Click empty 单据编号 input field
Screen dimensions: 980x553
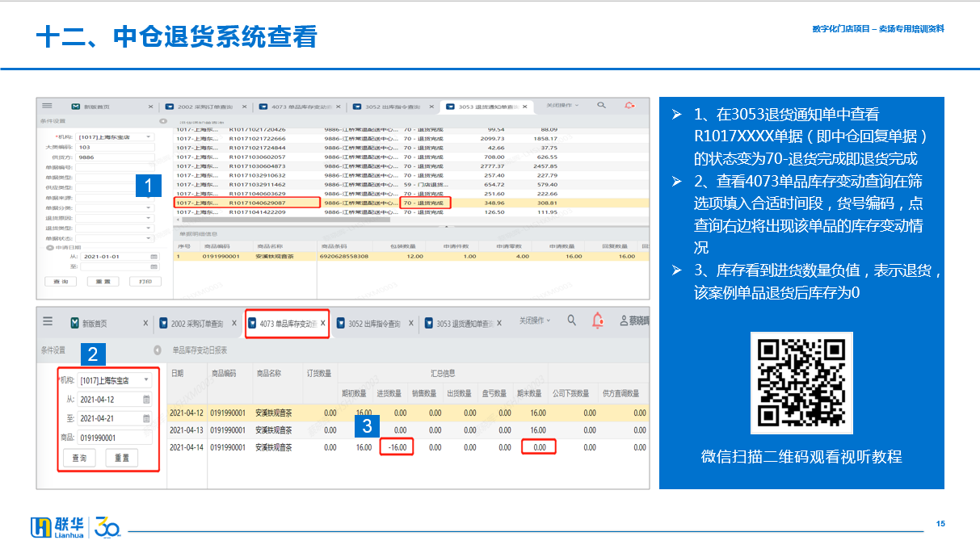tap(116, 168)
